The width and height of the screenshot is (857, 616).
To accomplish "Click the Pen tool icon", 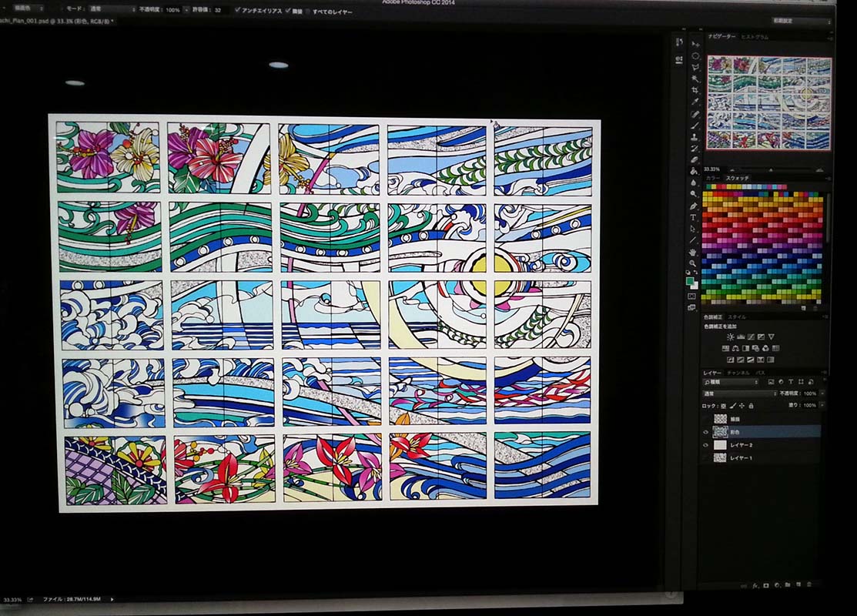I will click(694, 206).
